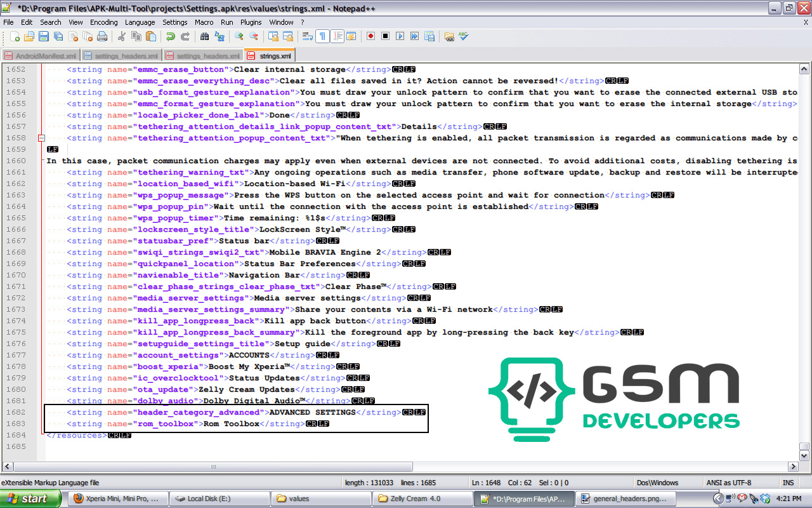
Task: Save the current recorded macro icon
Action: (429, 36)
